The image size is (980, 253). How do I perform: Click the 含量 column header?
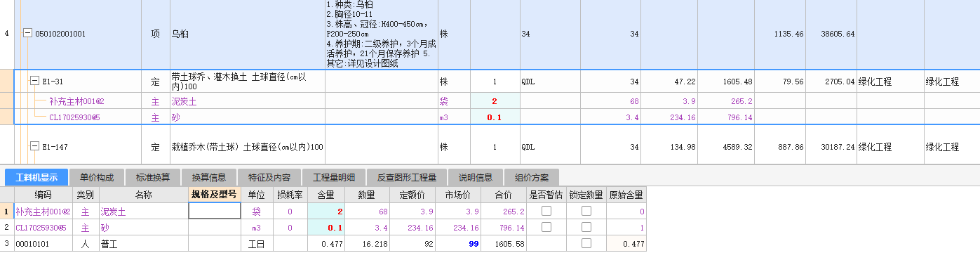coord(326,194)
